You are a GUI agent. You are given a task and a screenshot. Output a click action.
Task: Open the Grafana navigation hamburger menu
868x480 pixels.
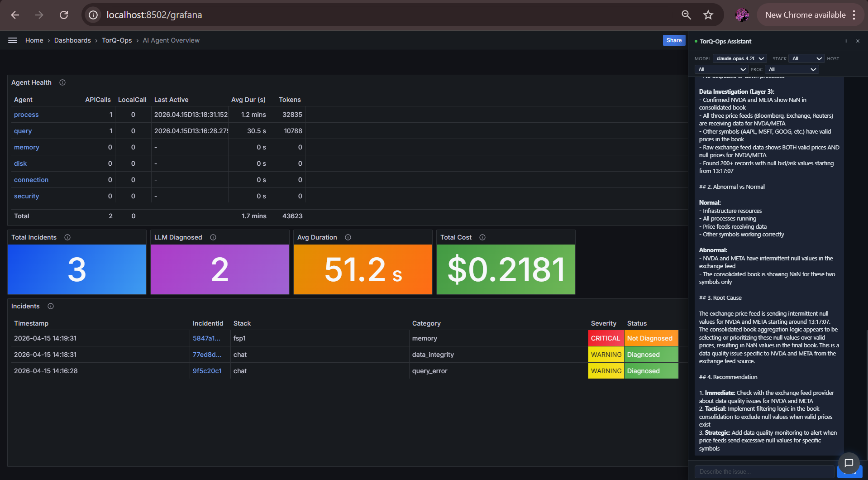(13, 40)
